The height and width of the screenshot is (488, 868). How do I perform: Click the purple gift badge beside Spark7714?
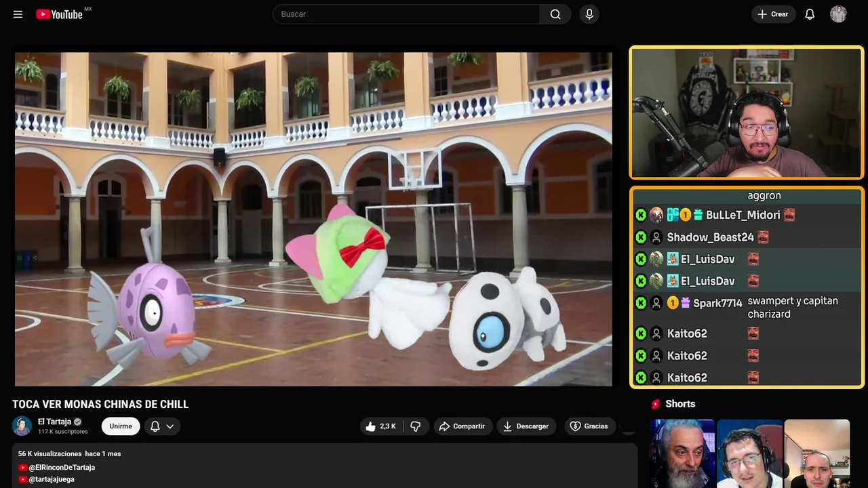[x=685, y=303]
